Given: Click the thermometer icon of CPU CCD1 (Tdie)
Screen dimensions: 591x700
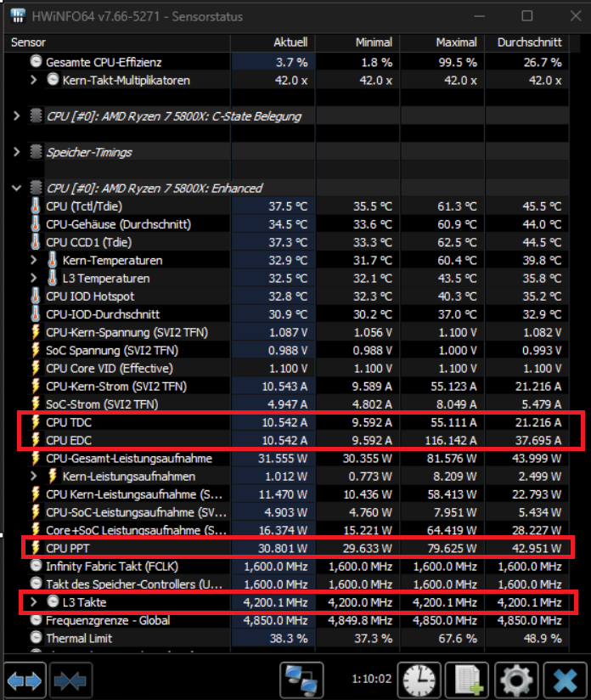Looking at the screenshot, I should [x=36, y=242].
